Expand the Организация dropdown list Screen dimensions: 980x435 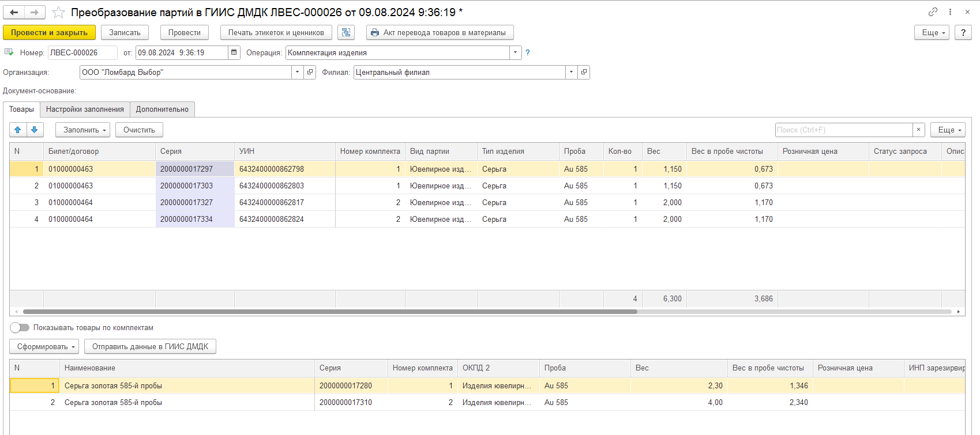click(x=298, y=72)
